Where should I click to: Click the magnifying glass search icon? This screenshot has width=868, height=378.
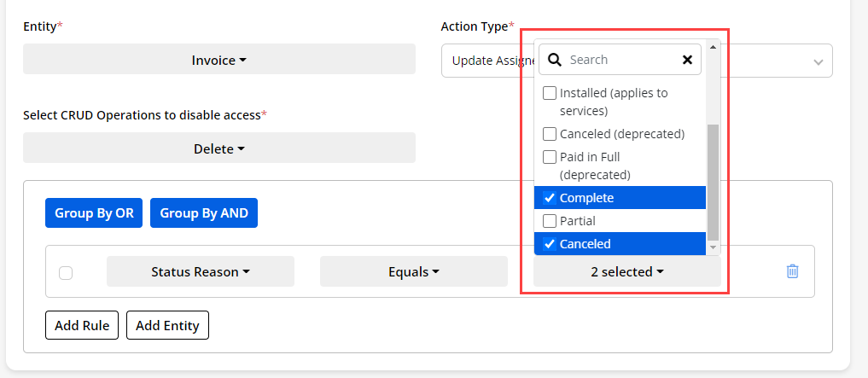pyautogui.click(x=555, y=60)
